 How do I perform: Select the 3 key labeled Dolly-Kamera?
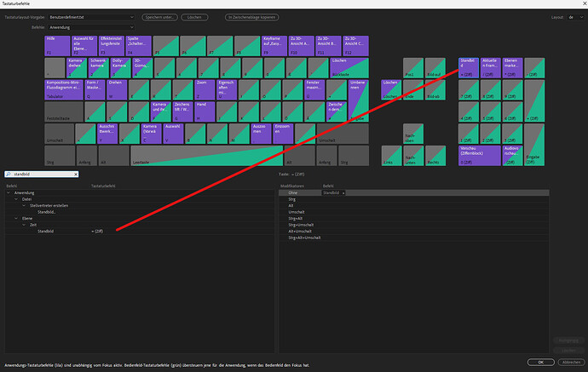pos(121,68)
